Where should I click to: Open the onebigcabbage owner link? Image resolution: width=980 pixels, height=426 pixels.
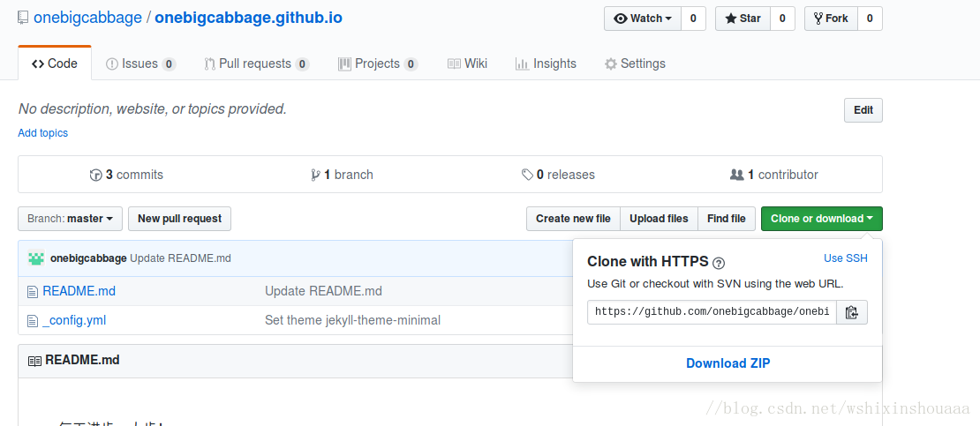(x=87, y=18)
